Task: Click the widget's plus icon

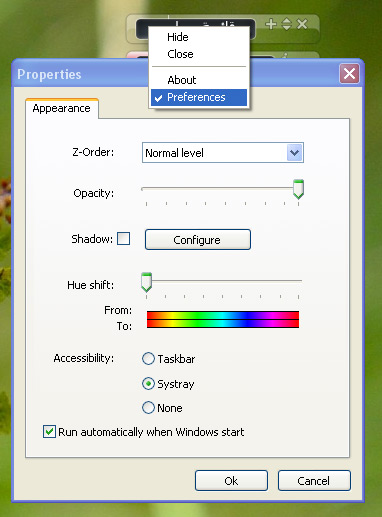Action: pos(271,24)
